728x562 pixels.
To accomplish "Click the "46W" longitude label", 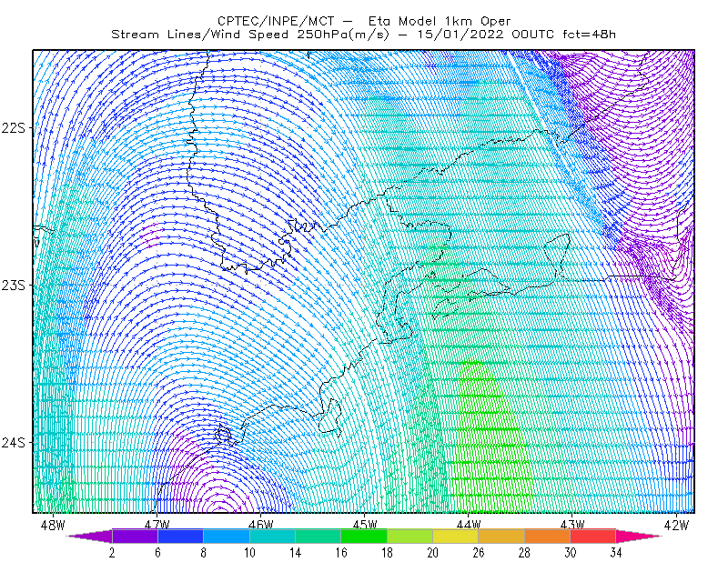I will click(x=261, y=525).
